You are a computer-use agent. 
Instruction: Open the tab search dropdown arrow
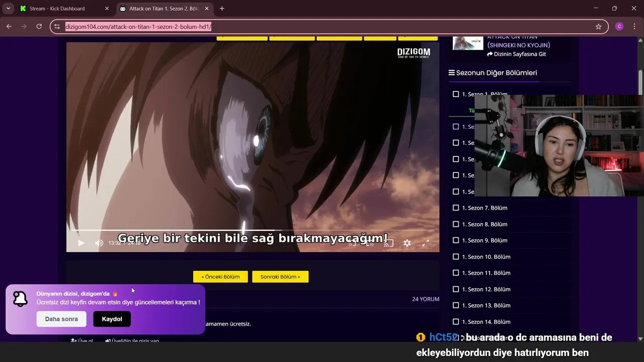[x=8, y=9]
